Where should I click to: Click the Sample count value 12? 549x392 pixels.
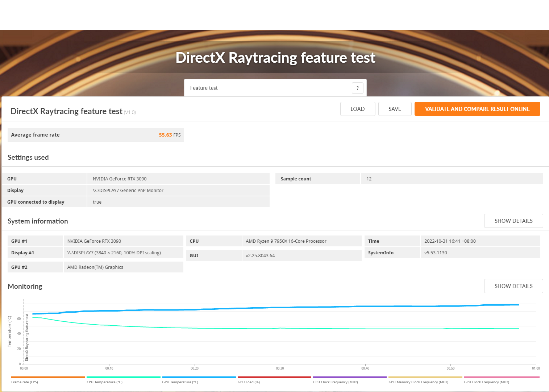coord(369,179)
